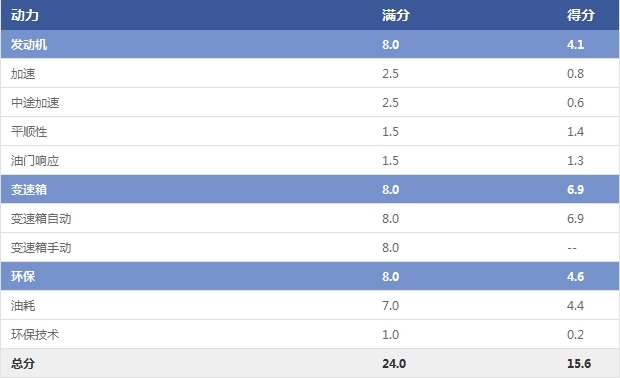
Task: Select the 变速箱自动 row label
Action: pyautogui.click(x=41, y=219)
